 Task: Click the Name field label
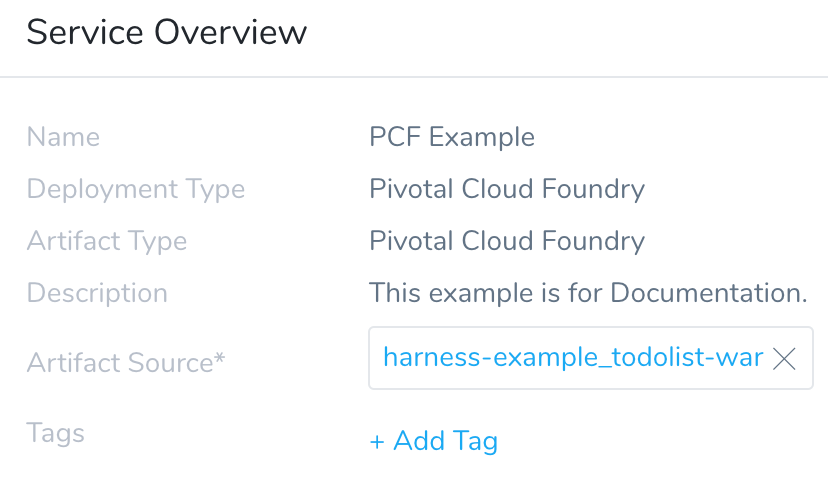(x=63, y=137)
